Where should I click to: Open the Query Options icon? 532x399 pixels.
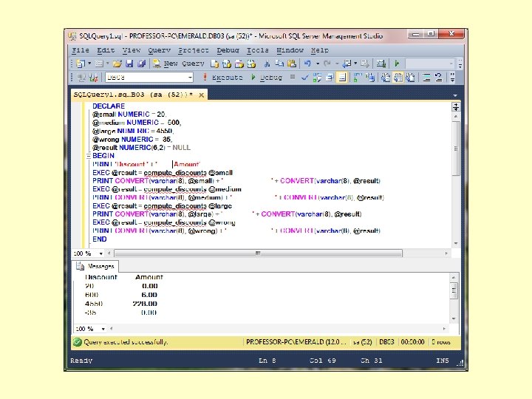pyautogui.click(x=330, y=78)
